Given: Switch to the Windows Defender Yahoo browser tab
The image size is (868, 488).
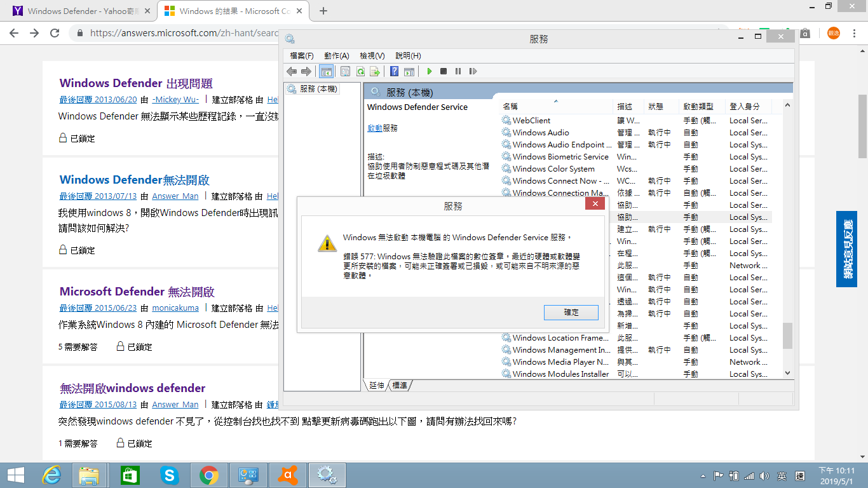Looking at the screenshot, I should 81,11.
